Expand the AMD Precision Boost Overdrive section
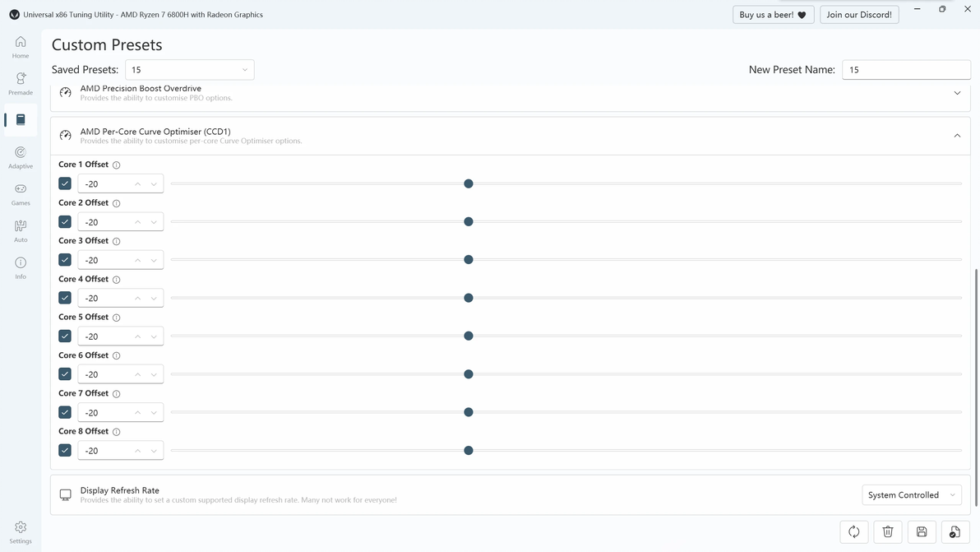The width and height of the screenshot is (980, 552). pos(957,93)
